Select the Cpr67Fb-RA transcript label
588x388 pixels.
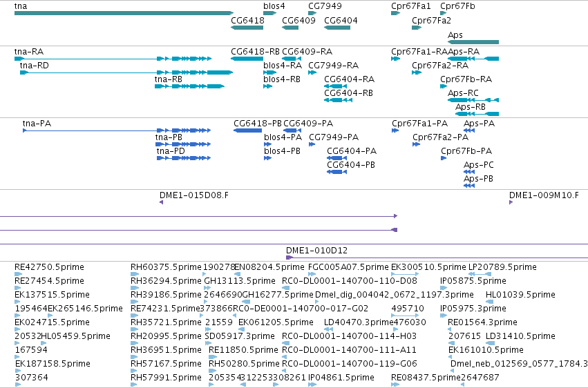466,79
